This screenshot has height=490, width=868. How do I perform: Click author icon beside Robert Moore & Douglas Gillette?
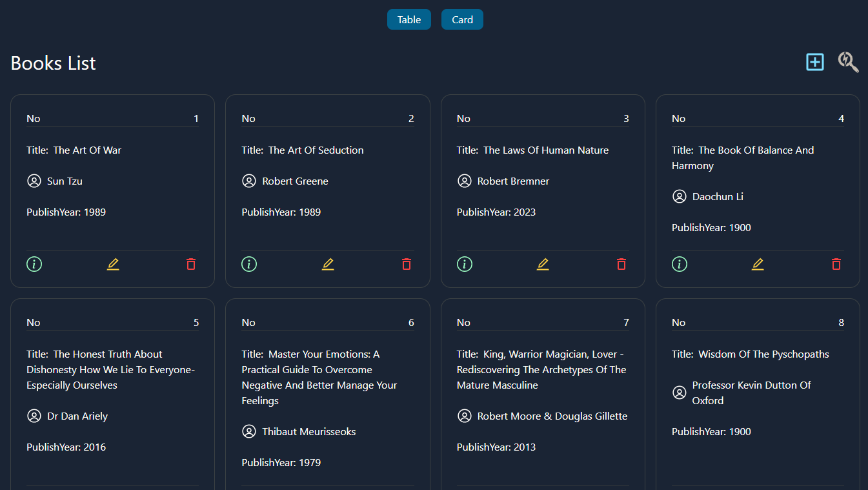[464, 416]
